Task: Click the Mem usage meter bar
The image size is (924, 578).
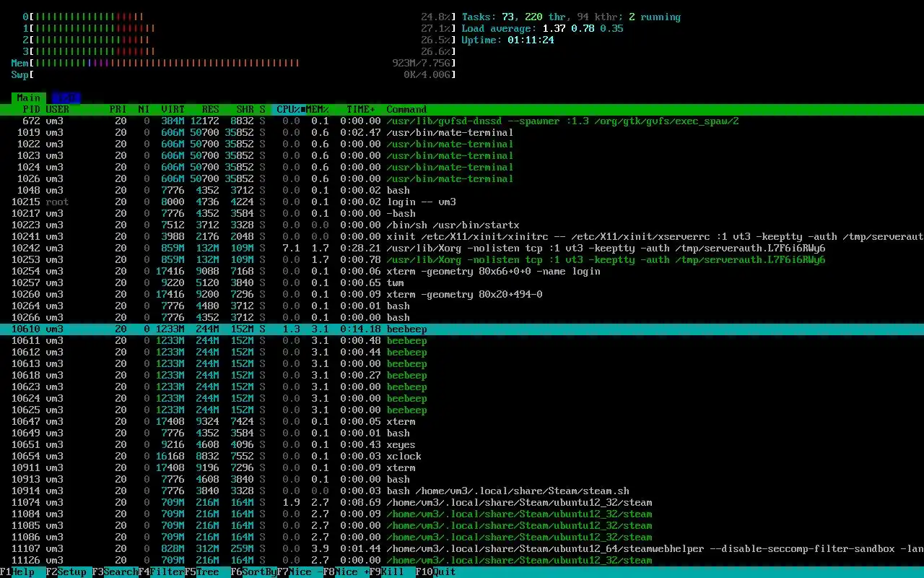Action: pos(234,63)
